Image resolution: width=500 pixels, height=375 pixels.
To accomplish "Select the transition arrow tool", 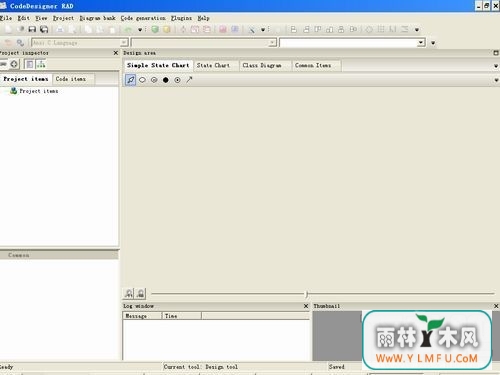I will (189, 80).
